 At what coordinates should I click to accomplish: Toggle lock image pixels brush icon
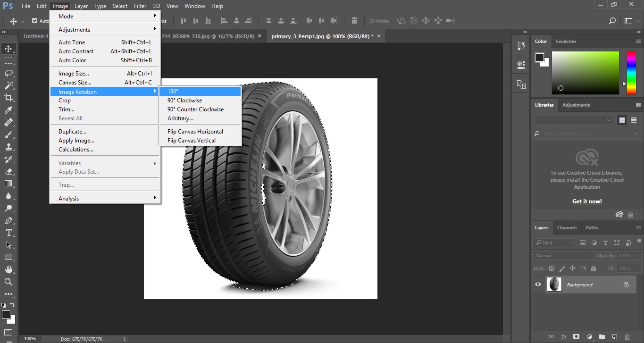[562, 268]
